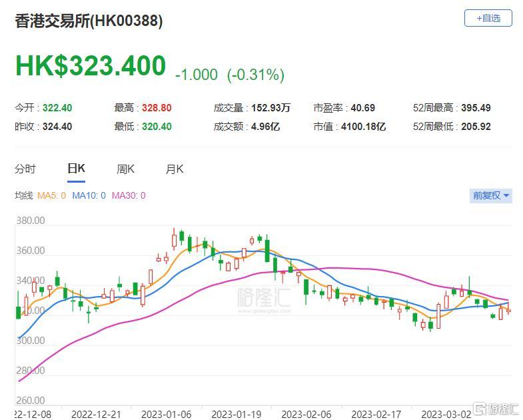Viewport: 523px width, 420px height.
Task: Click the 最低 value 320.40
Action: click(157, 127)
